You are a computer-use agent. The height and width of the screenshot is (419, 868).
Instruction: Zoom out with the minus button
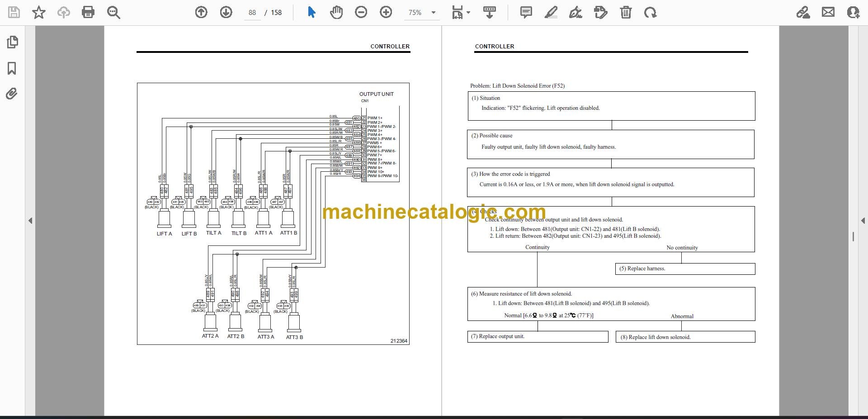click(x=361, y=12)
